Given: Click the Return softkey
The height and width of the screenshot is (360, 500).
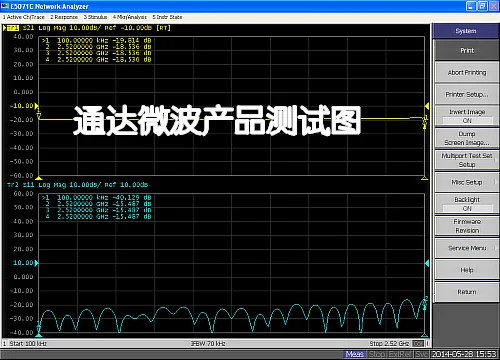Looking at the screenshot, I should pyautogui.click(x=467, y=292).
